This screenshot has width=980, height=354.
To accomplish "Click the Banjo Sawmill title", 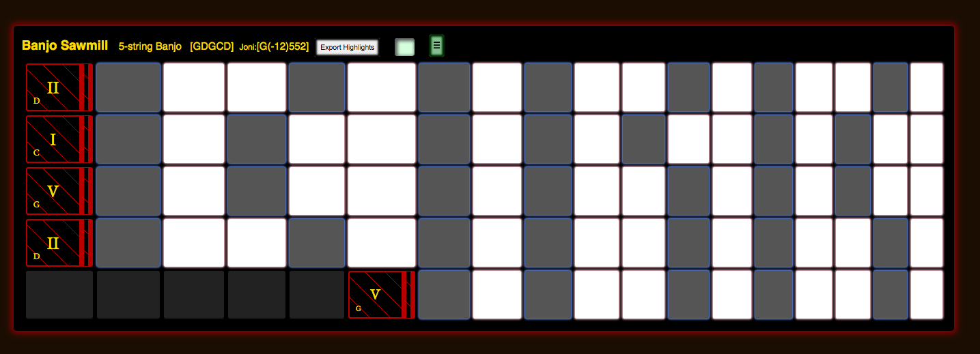I will (65, 46).
